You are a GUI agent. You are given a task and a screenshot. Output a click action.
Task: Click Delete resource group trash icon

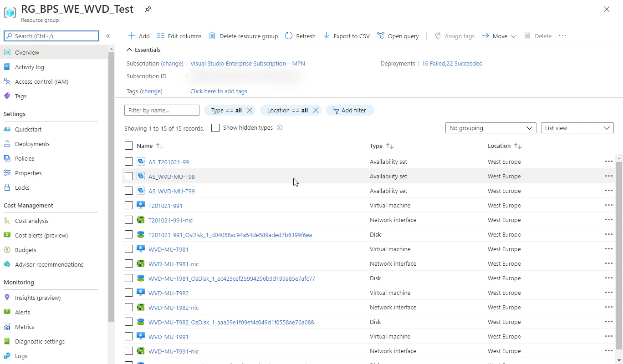pyautogui.click(x=212, y=35)
